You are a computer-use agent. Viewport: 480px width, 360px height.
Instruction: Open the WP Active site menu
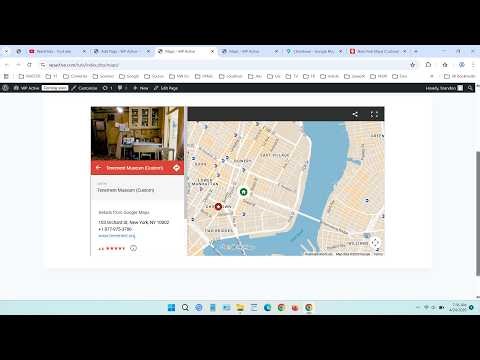pos(26,88)
